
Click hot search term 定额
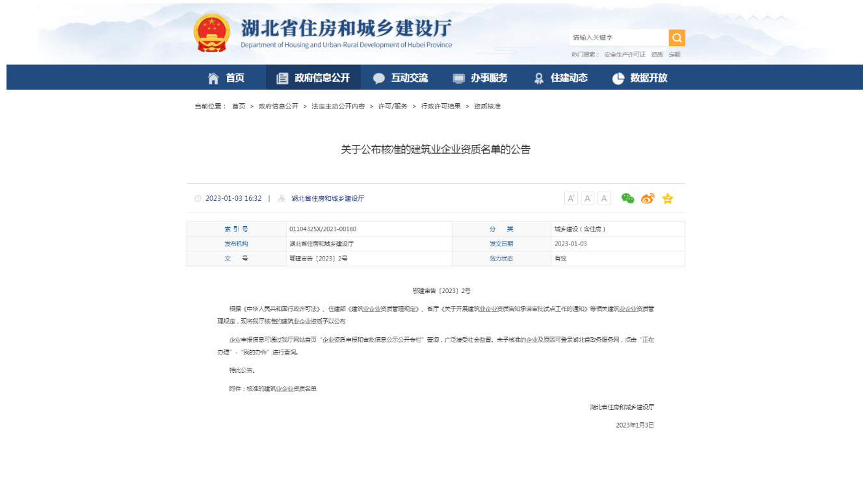675,54
